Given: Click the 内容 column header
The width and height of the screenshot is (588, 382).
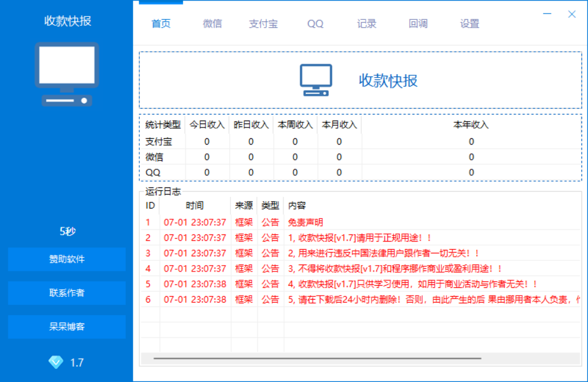Looking at the screenshot, I should point(297,206).
